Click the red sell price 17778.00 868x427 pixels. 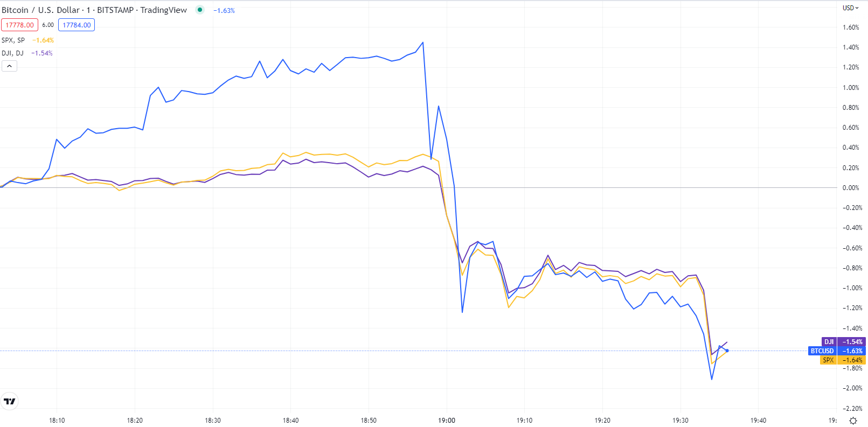pyautogui.click(x=19, y=25)
